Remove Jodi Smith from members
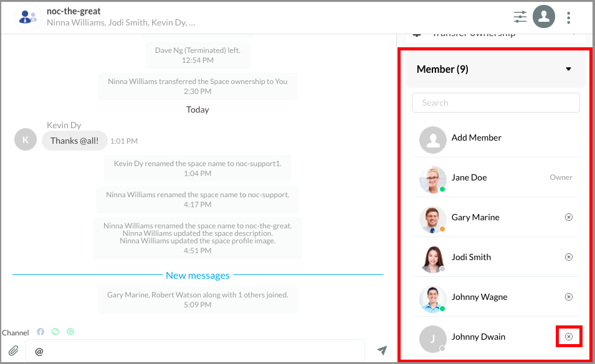The width and height of the screenshot is (595, 364). pos(568,257)
